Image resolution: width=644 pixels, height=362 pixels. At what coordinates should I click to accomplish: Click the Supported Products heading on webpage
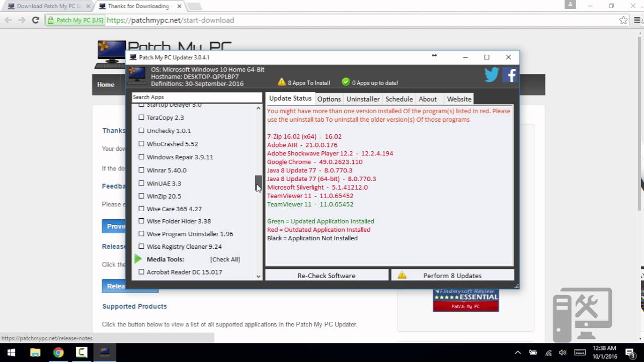coord(134,306)
